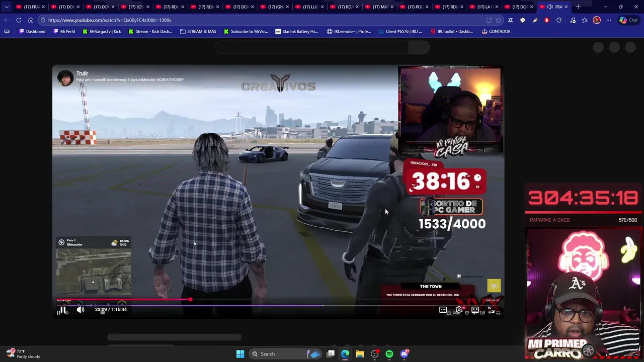Open Spotify from the taskbar

pos(389,354)
